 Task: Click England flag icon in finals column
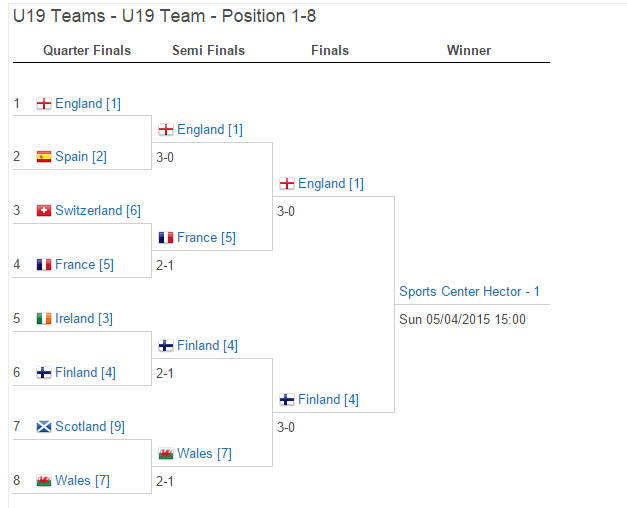point(287,184)
